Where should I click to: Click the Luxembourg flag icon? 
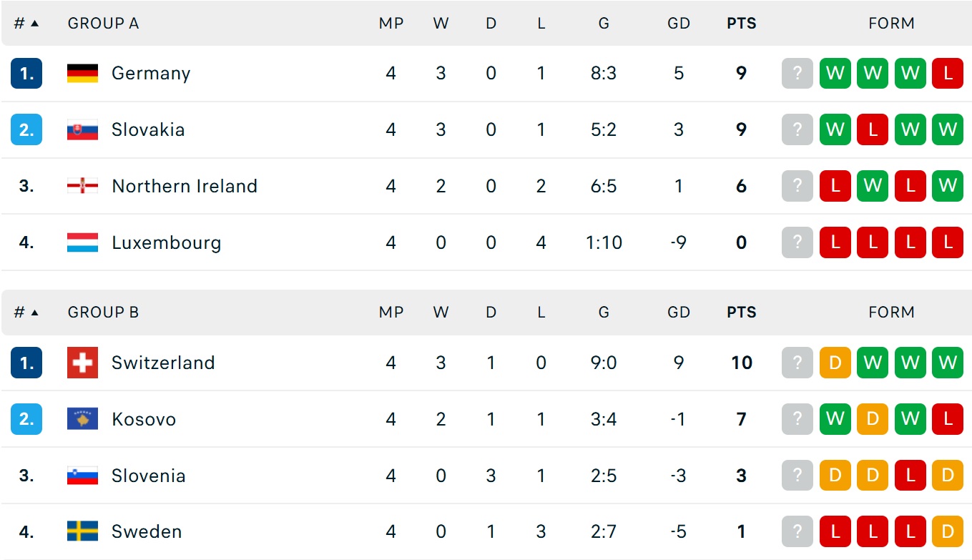point(82,242)
